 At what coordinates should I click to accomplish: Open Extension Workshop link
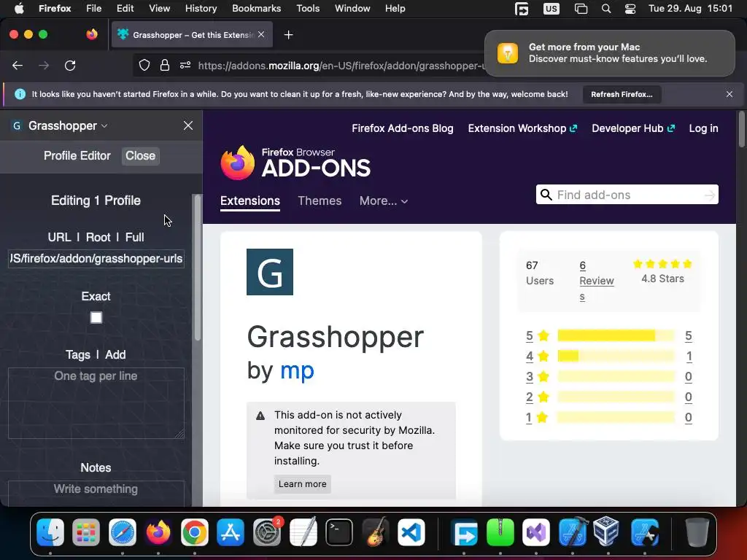pos(522,128)
